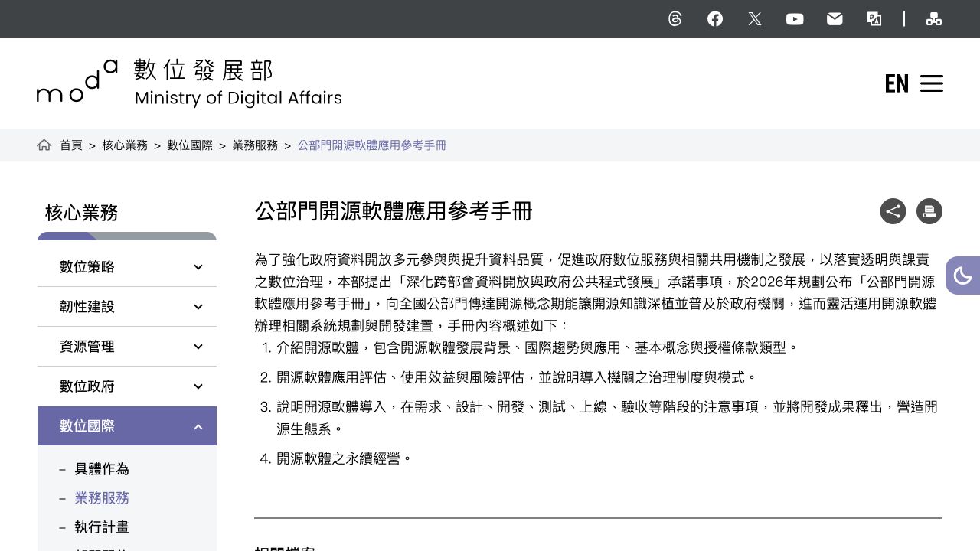Toggle dark mode moon button

click(x=963, y=275)
